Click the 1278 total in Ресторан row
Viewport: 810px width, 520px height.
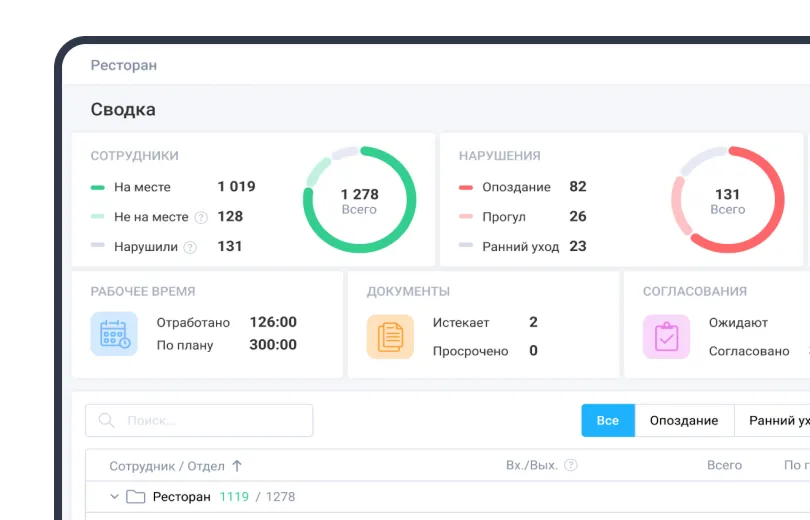pos(281,497)
